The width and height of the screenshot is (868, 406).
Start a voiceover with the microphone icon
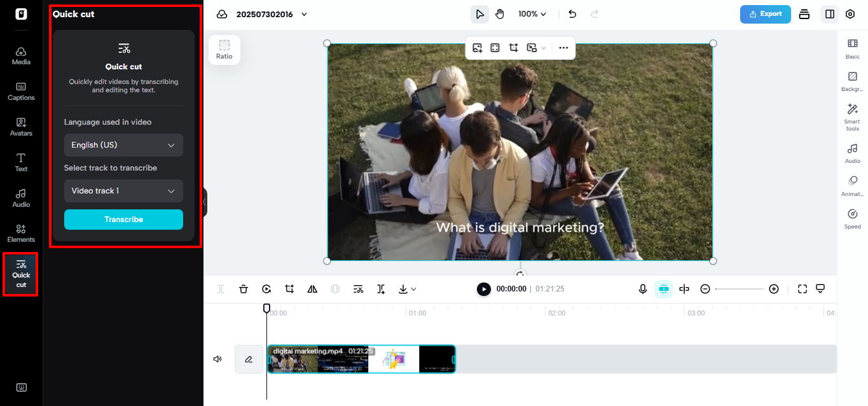pyautogui.click(x=642, y=288)
